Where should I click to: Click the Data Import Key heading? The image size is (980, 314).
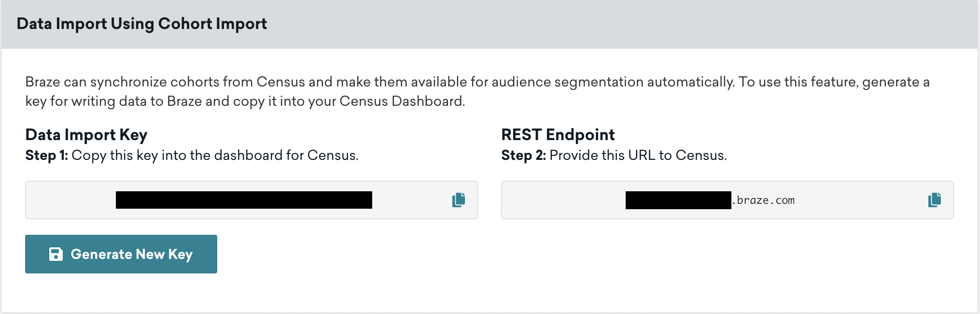(x=86, y=135)
